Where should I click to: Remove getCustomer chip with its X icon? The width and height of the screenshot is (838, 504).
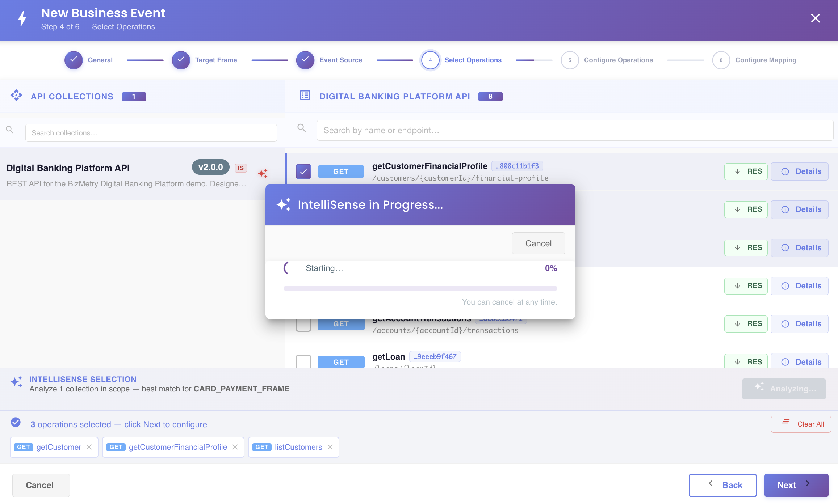pos(89,447)
